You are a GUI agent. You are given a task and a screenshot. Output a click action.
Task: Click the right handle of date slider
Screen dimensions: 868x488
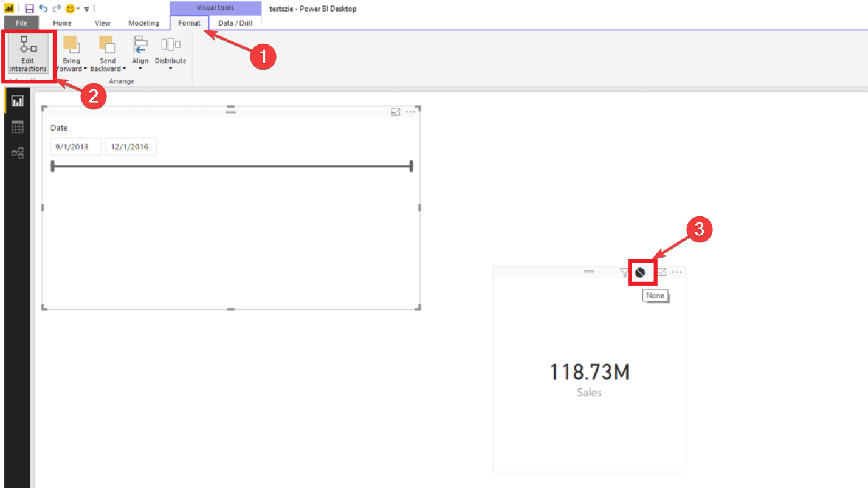click(x=412, y=166)
